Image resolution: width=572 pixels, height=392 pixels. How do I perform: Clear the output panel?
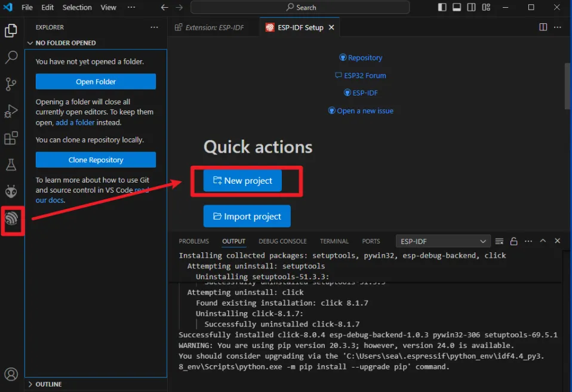coord(499,241)
